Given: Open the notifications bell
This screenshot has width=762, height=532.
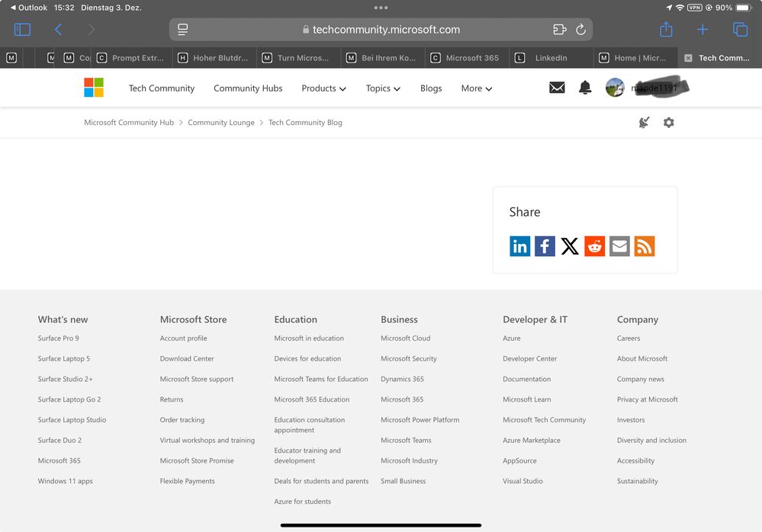Looking at the screenshot, I should click(x=585, y=88).
